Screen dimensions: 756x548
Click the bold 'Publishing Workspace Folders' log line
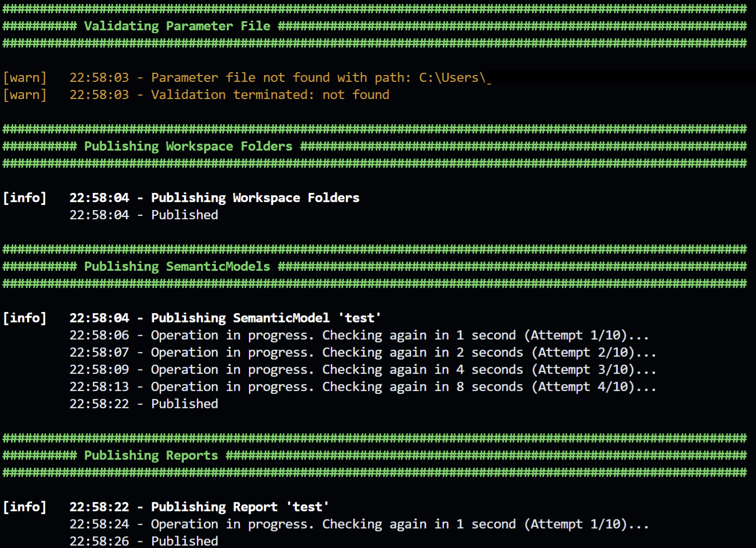tap(255, 198)
